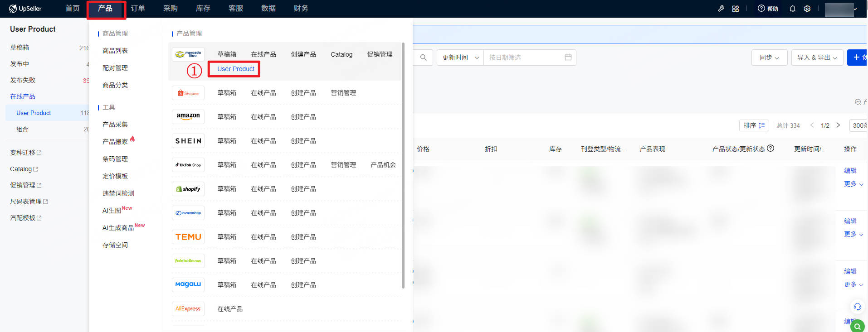The height and width of the screenshot is (332, 868).
Task: Open the apps grid icon in header
Action: click(x=736, y=9)
